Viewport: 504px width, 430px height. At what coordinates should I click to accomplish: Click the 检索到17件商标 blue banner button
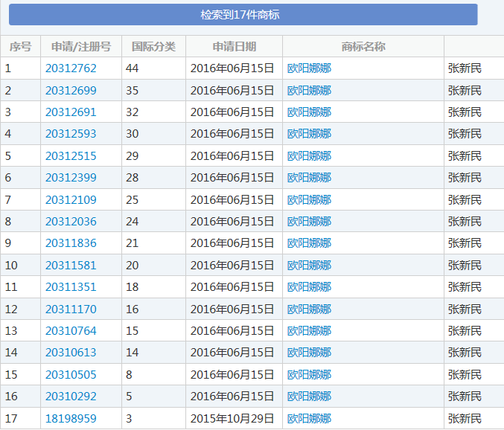click(x=243, y=15)
